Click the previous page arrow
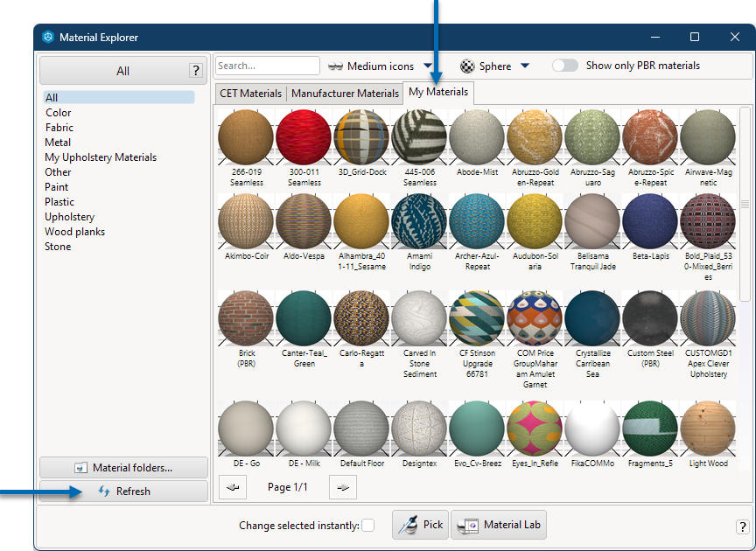Screen dimensions: 756x551 point(232,486)
